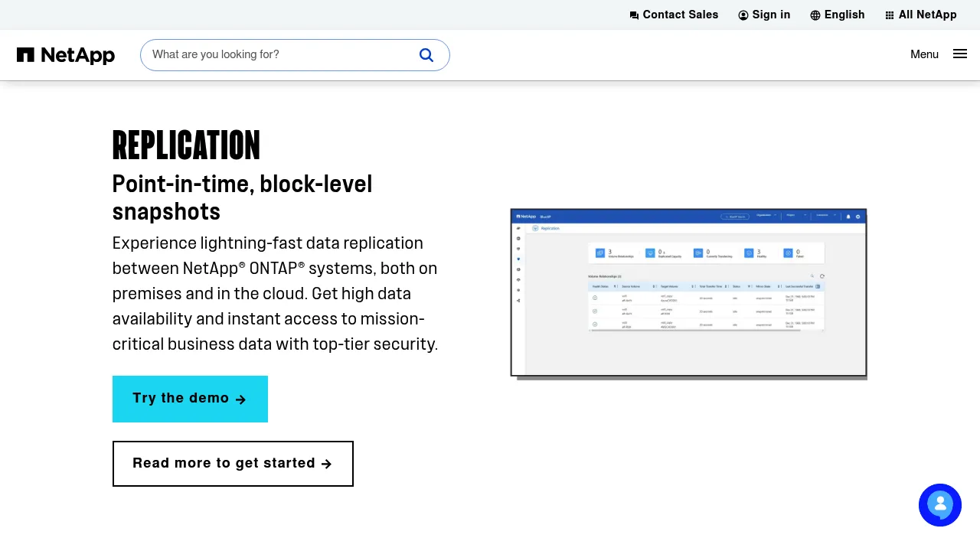Open the replication demo screenshot
This screenshot has height=551, width=980.
coord(688,292)
